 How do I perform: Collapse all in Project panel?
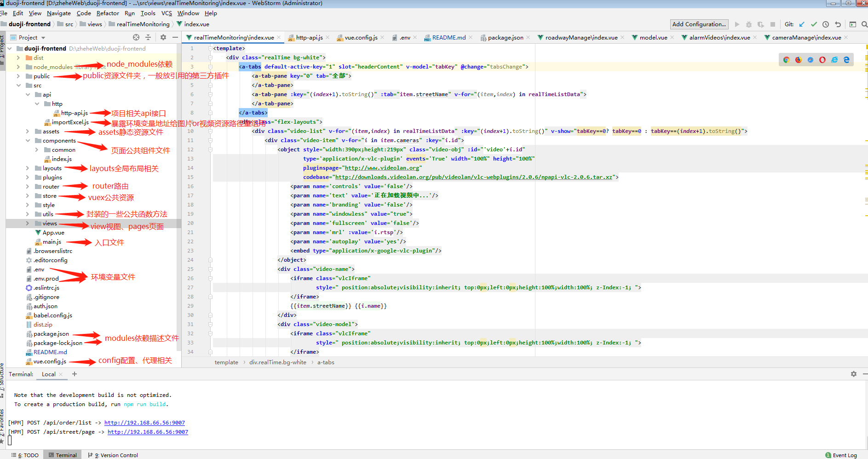click(148, 37)
